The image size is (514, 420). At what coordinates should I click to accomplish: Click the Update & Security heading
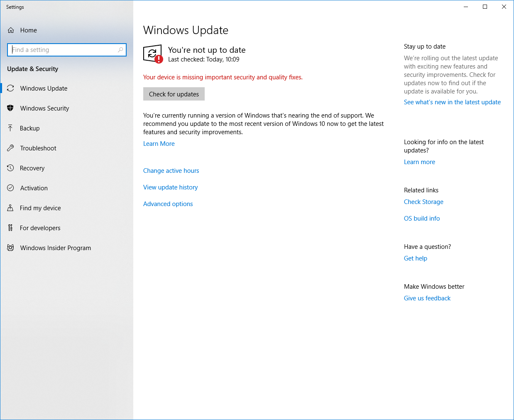point(33,69)
